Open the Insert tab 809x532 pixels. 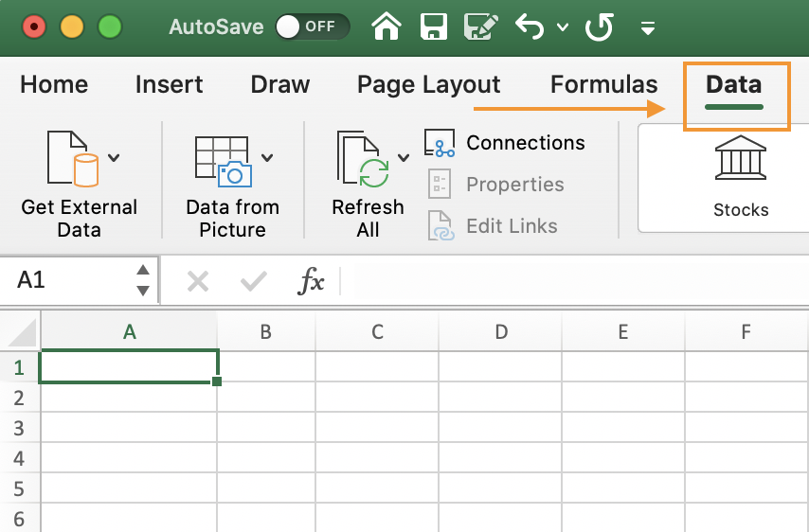tap(170, 84)
